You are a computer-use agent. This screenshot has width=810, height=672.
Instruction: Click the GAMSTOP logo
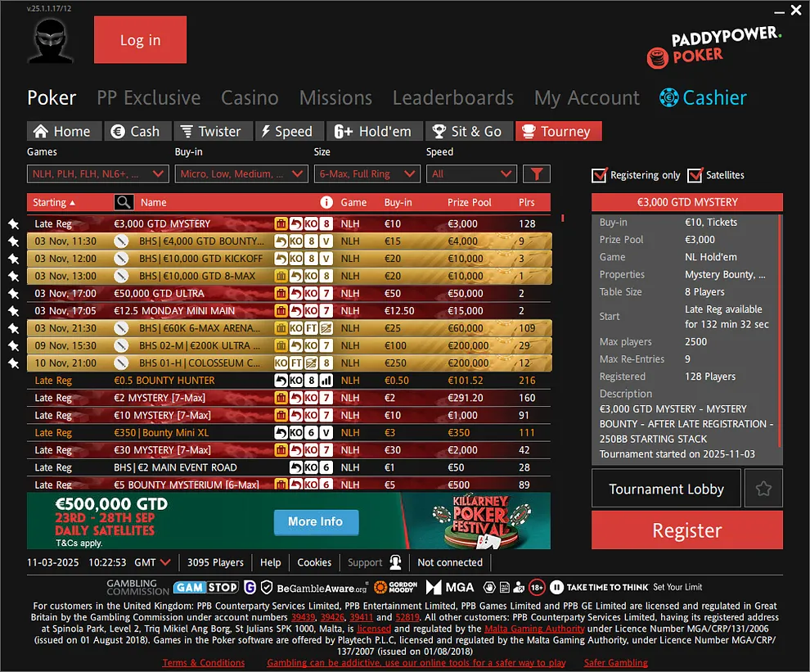pos(205,587)
